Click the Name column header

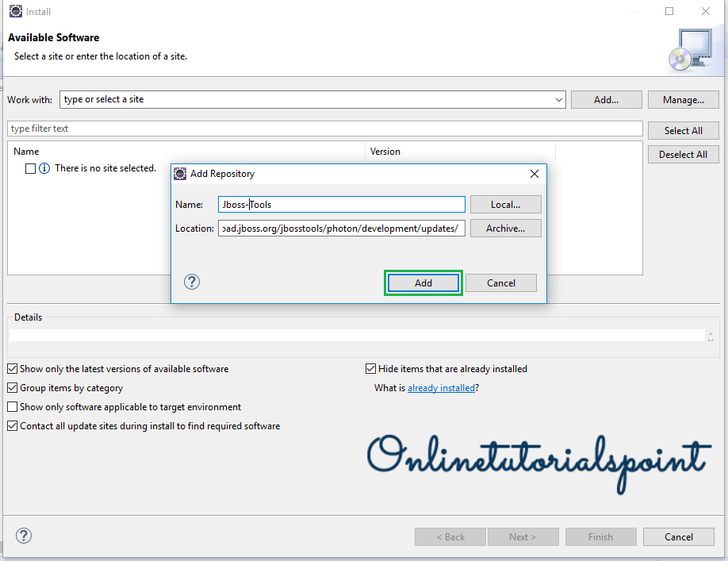(27, 152)
